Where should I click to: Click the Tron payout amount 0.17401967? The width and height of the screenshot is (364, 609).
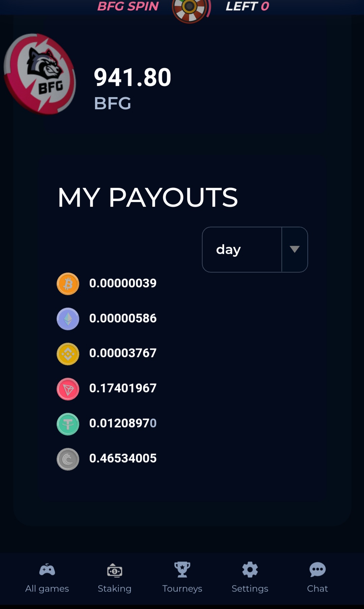123,388
